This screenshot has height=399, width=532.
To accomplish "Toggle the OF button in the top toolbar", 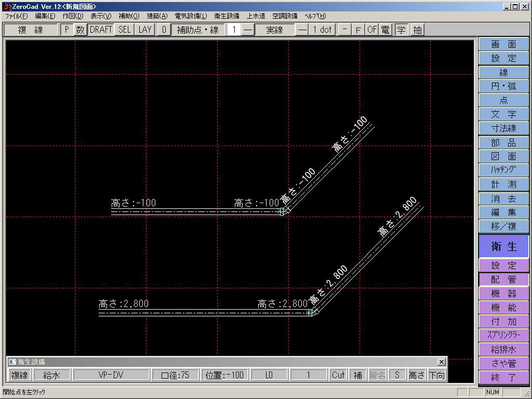I will 372,30.
